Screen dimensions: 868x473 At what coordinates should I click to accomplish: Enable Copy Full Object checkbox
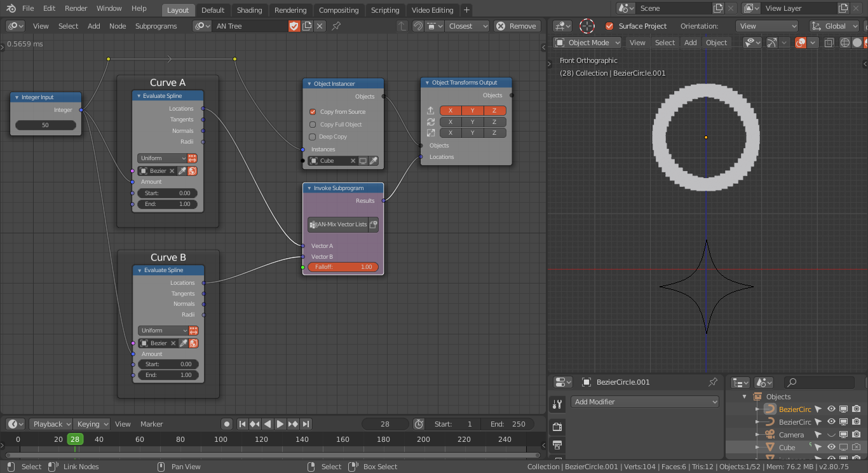[x=313, y=125]
